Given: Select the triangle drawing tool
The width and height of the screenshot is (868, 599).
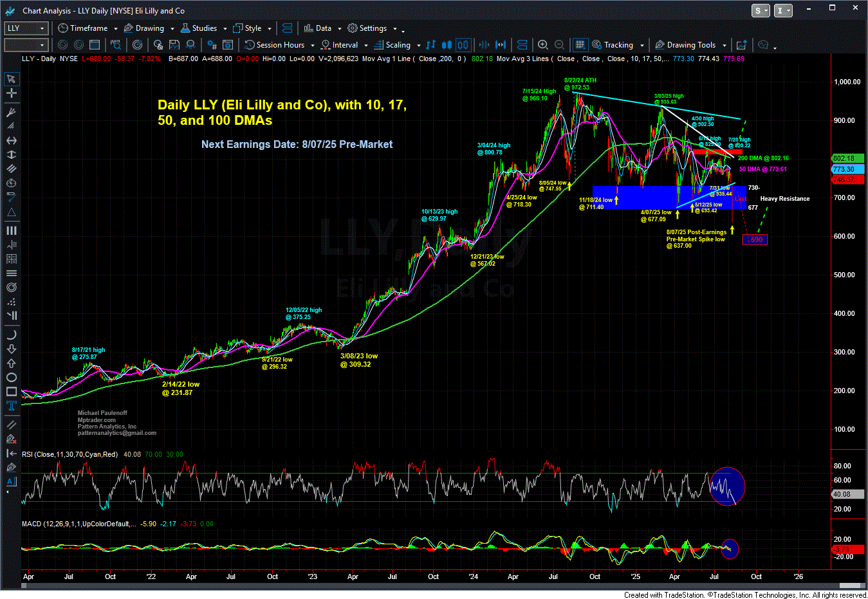Looking at the screenshot, I should point(12,212).
